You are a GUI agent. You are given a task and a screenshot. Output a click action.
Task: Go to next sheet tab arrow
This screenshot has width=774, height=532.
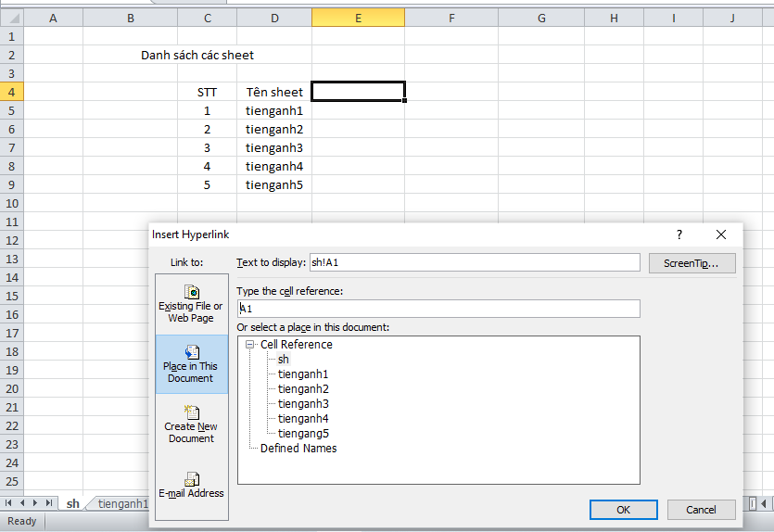point(35,503)
